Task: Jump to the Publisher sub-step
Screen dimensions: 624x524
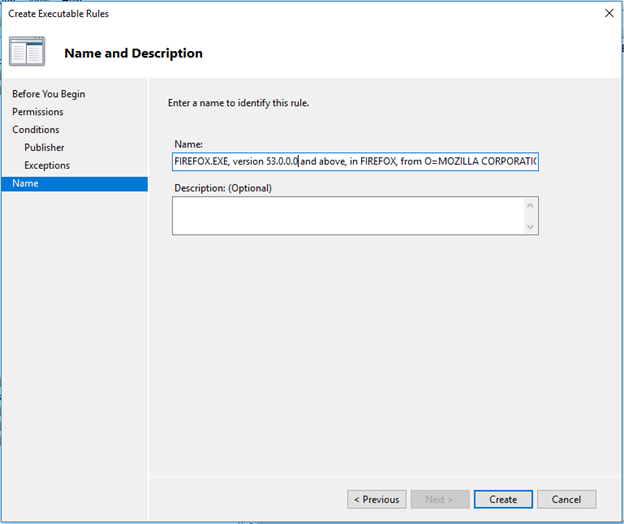Action: pyautogui.click(x=44, y=148)
